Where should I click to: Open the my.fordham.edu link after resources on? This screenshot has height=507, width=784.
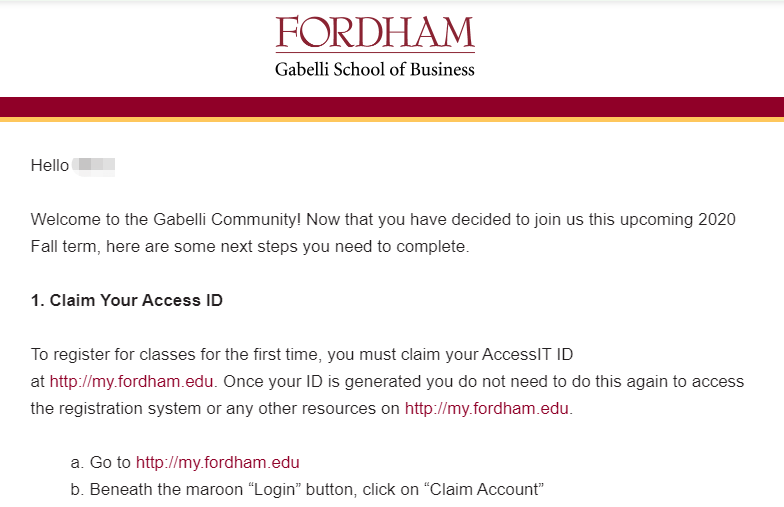tap(486, 408)
